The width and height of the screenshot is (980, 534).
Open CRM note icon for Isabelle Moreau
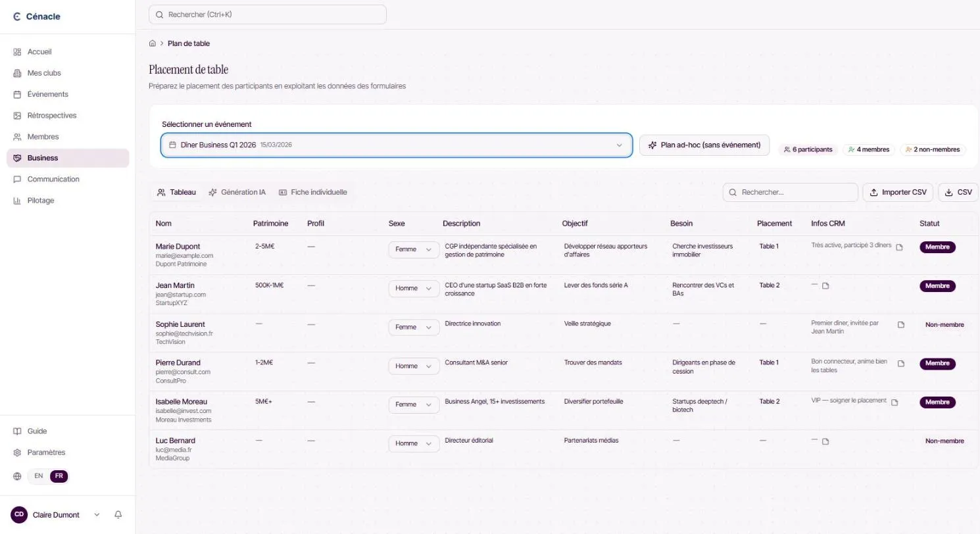point(894,402)
